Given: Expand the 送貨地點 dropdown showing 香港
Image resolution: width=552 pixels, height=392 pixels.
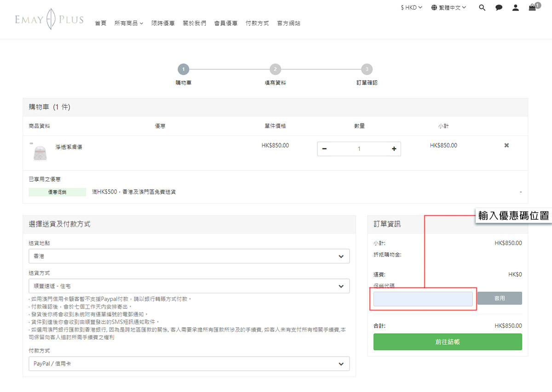Looking at the screenshot, I should pyautogui.click(x=189, y=256).
